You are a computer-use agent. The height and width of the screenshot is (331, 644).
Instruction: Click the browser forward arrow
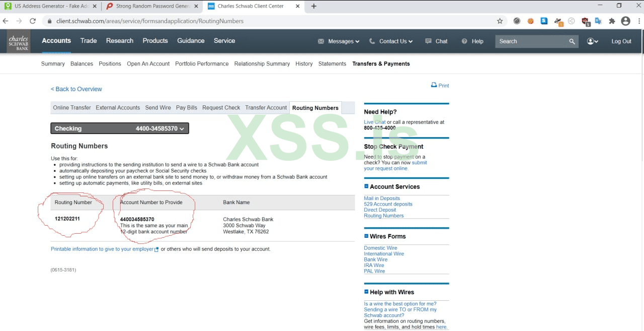click(19, 21)
